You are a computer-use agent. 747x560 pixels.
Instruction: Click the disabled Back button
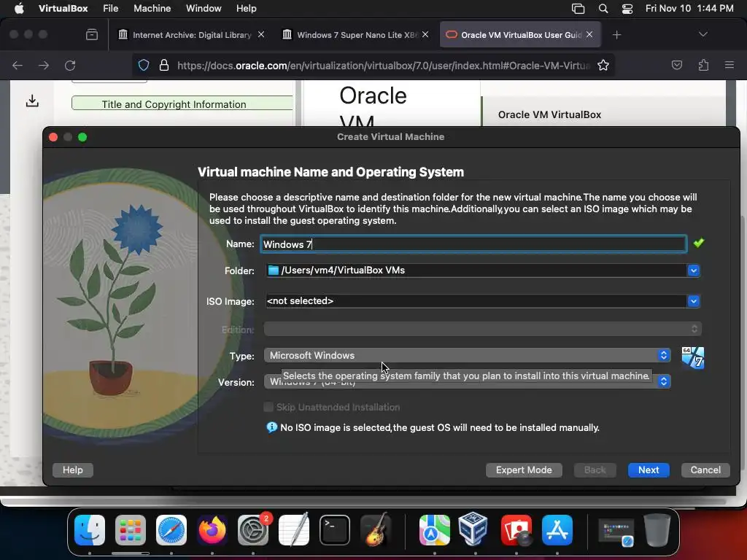(595, 470)
